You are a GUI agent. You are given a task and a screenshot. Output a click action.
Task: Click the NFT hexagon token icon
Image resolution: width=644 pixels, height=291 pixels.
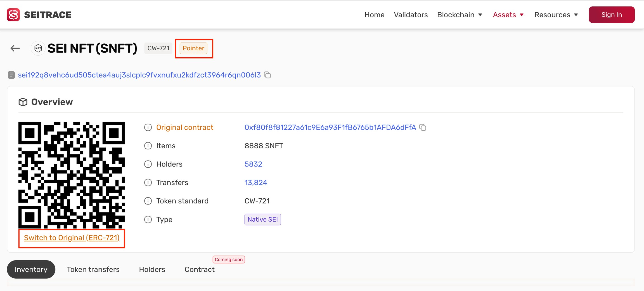click(x=38, y=48)
